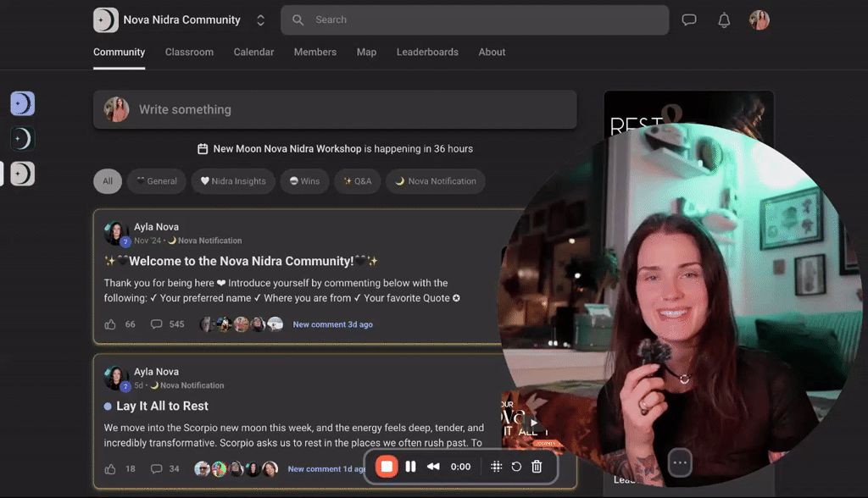Toggle the Nova Notification filter
Viewport: 868px width, 498px height.
[x=435, y=180]
